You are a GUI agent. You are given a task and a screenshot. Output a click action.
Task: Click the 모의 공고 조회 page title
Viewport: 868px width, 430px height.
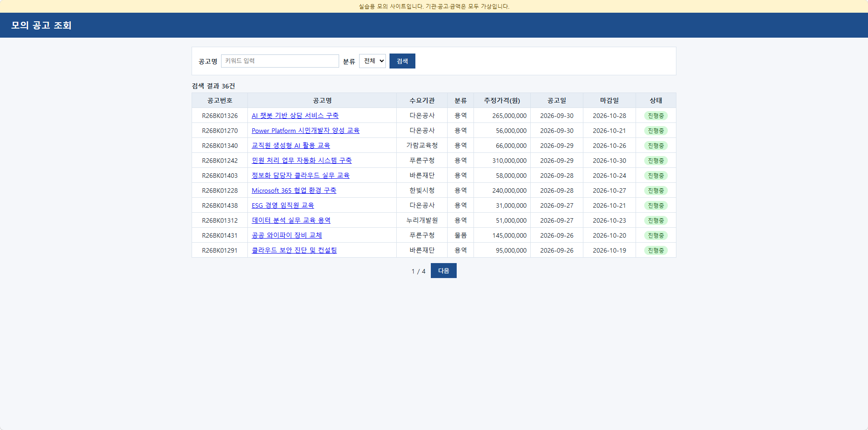pos(41,25)
